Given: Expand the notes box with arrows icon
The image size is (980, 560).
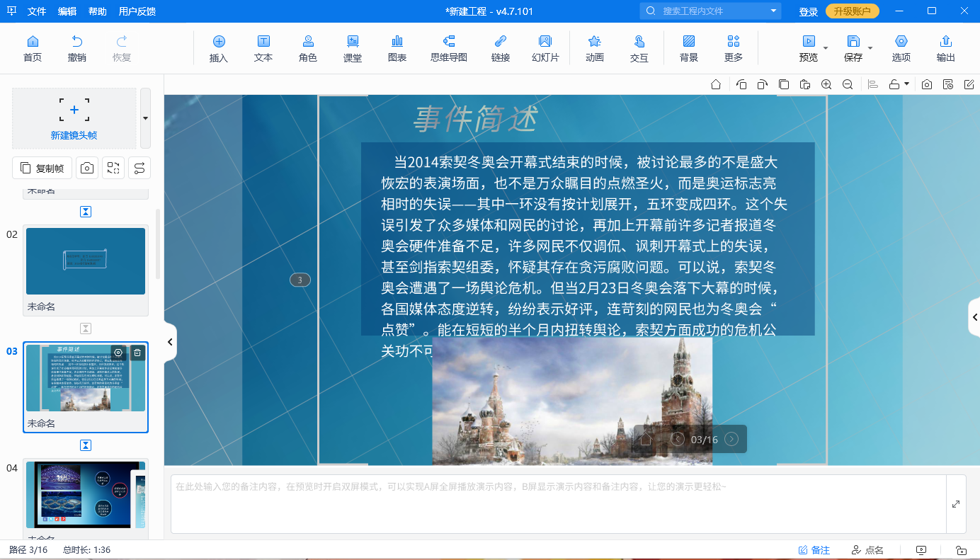Looking at the screenshot, I should 956,504.
